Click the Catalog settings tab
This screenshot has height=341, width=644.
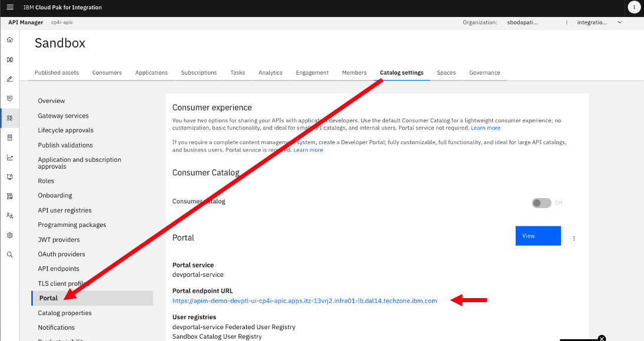(x=401, y=73)
